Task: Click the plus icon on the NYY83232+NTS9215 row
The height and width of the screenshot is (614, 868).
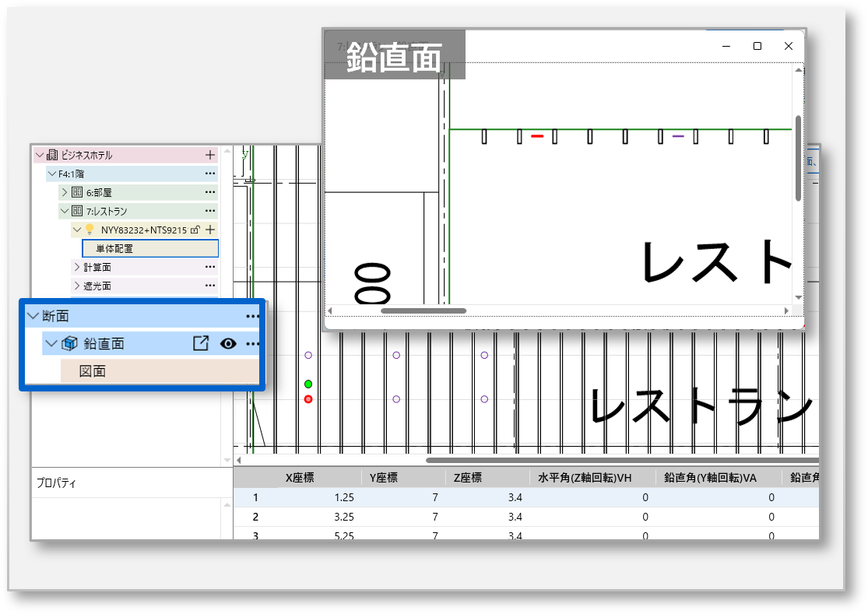Action: coord(209,230)
